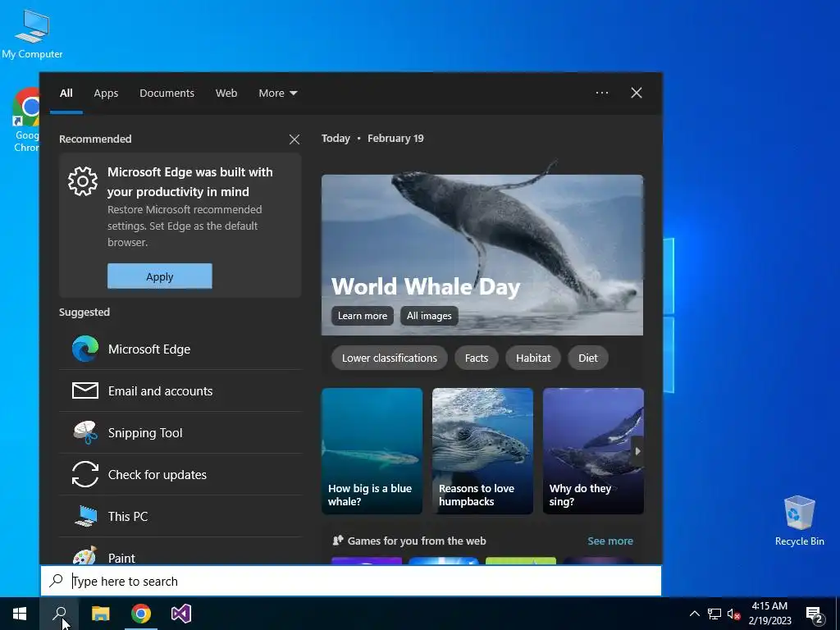Switch to the Web search tab
The width and height of the screenshot is (840, 630).
click(226, 94)
